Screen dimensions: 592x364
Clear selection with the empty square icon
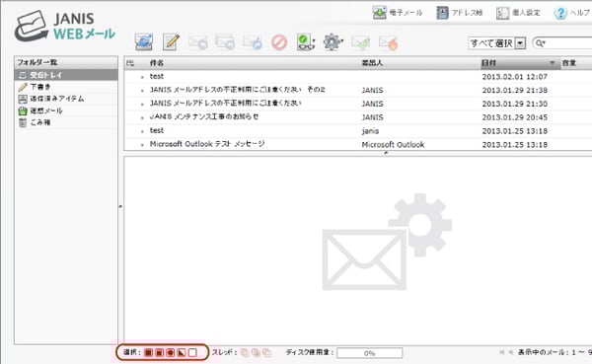(192, 353)
